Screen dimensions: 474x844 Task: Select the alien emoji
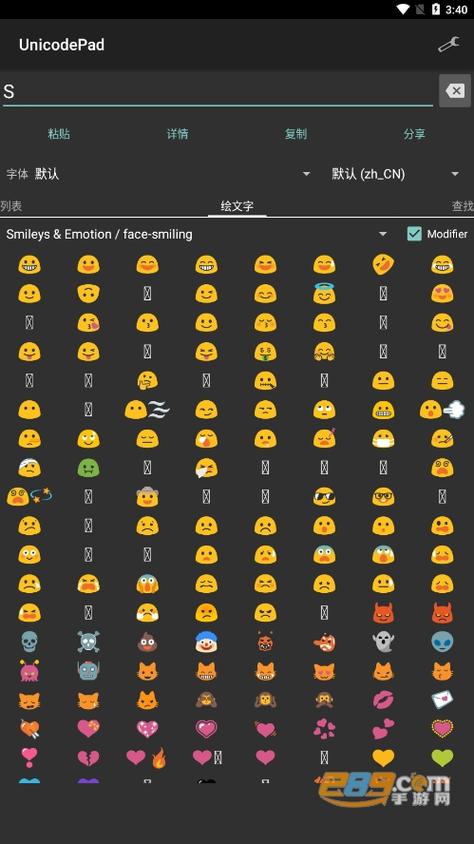pyautogui.click(x=442, y=642)
